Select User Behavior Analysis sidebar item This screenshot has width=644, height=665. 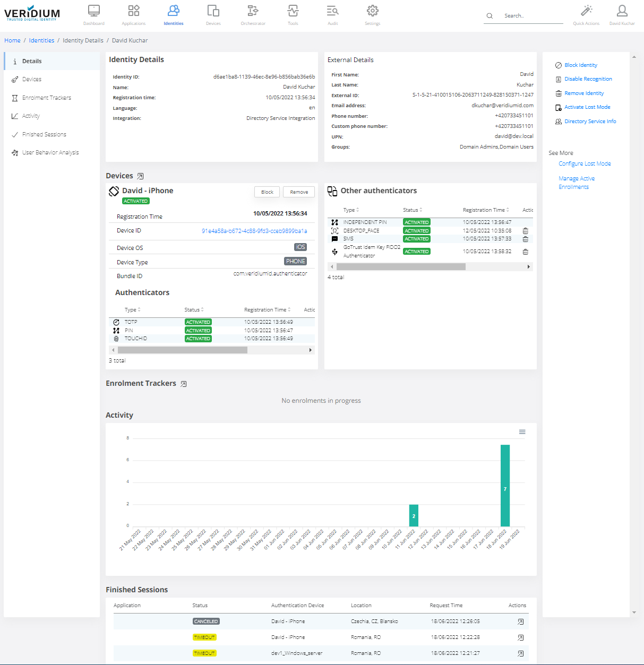point(50,153)
